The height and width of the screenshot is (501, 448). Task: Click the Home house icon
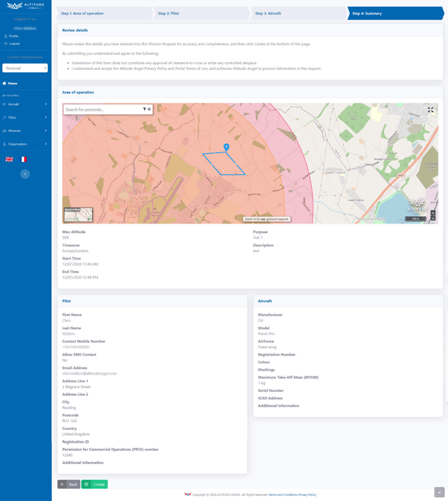pyautogui.click(x=4, y=83)
